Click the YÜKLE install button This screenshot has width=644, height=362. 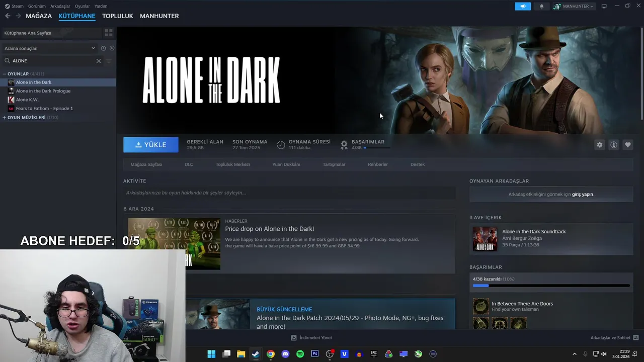[151, 145]
